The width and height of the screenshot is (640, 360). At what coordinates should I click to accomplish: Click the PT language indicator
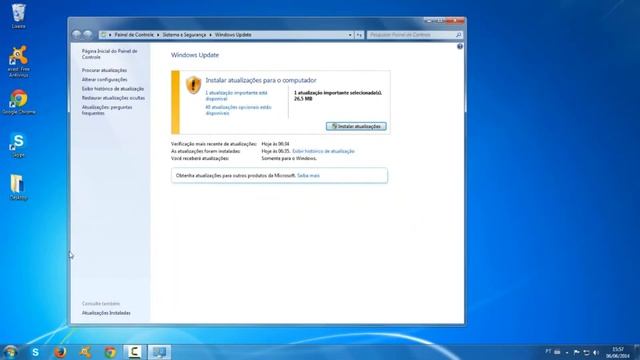(548, 351)
